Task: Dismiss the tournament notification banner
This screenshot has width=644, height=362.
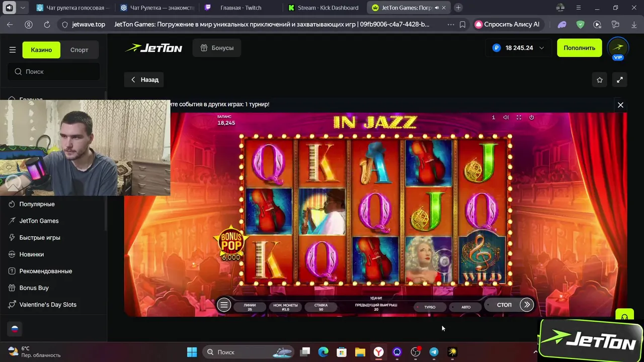Action: coord(620,105)
